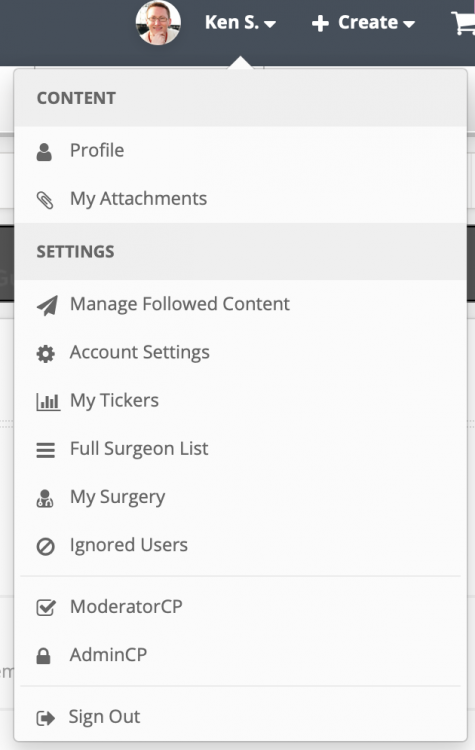The width and height of the screenshot is (475, 750).
Task: Click the bar chart My Tickers icon
Action: [48, 402]
